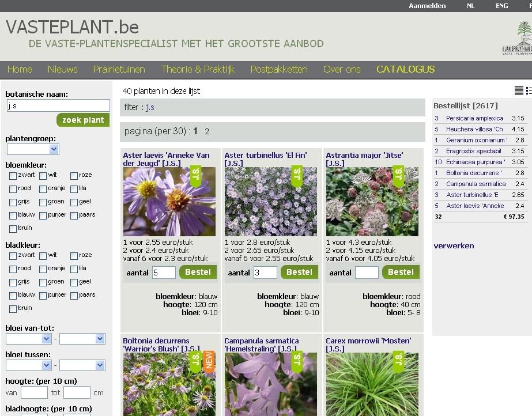Click the verwerken link
Image resolution: width=532 pixels, height=416 pixels.
coord(454,246)
